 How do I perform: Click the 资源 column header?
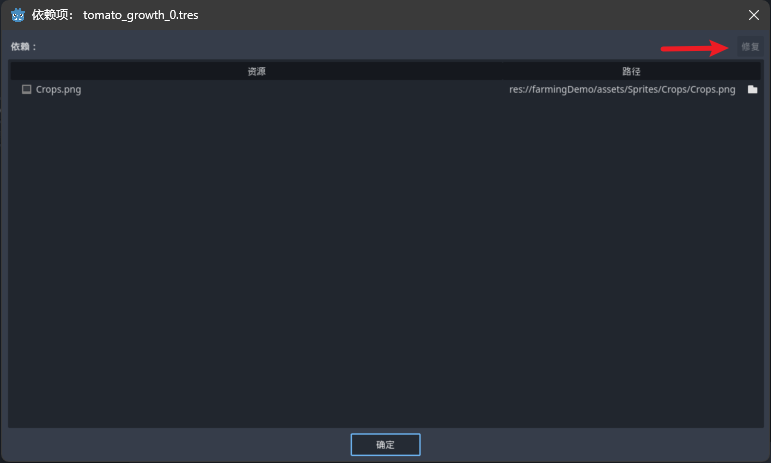[256, 71]
